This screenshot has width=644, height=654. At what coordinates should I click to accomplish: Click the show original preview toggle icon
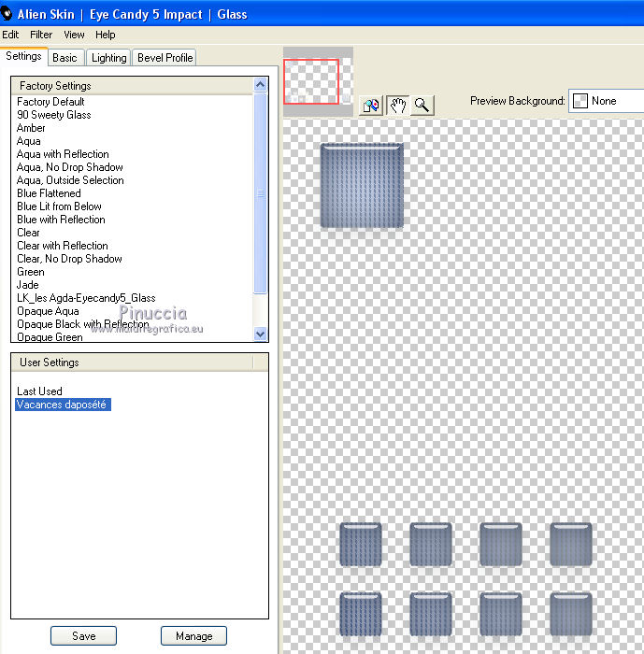371,106
